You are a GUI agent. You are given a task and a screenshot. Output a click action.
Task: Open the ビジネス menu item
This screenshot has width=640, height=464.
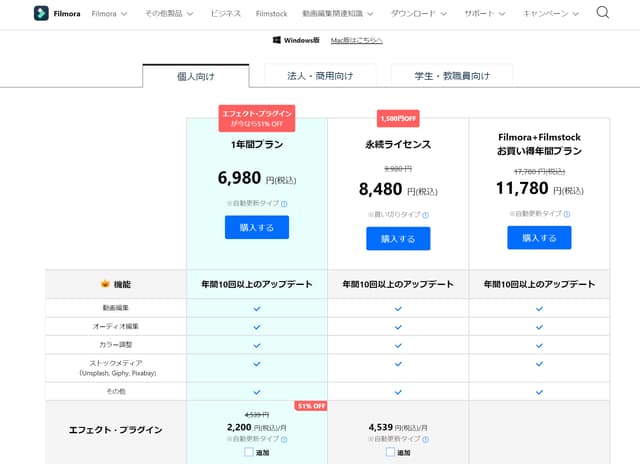click(226, 13)
